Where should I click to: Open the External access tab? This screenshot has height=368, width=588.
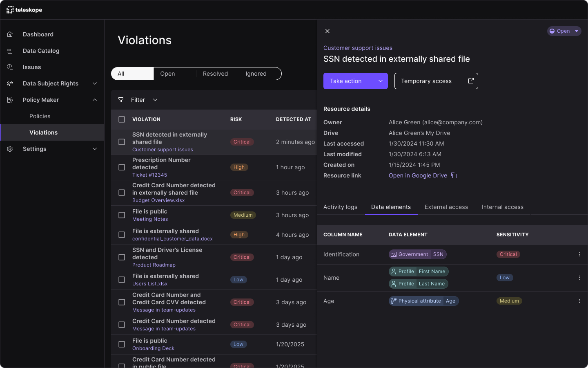click(x=446, y=207)
